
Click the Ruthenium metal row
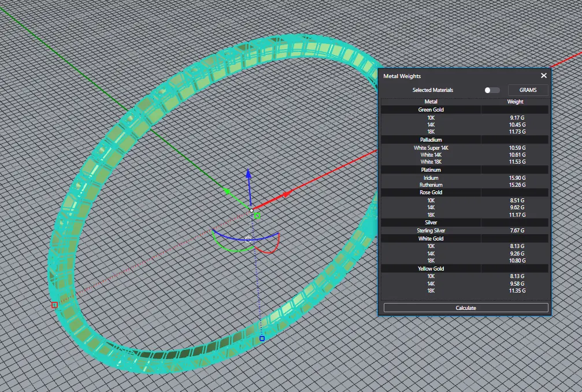(x=465, y=185)
